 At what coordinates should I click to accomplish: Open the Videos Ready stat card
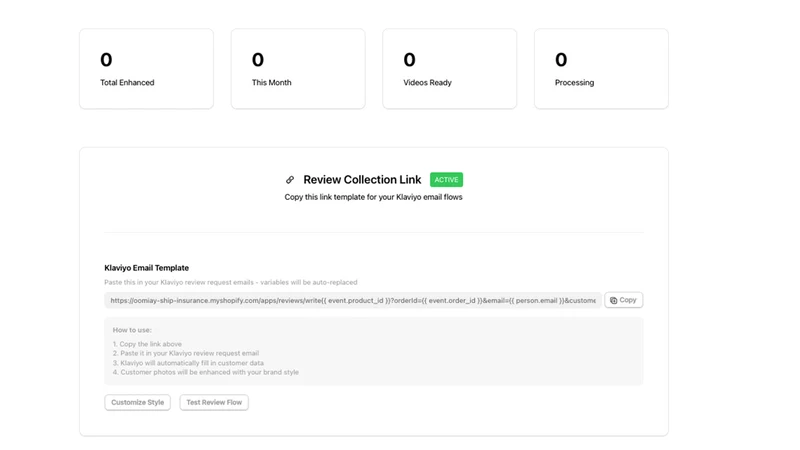pyautogui.click(x=449, y=68)
